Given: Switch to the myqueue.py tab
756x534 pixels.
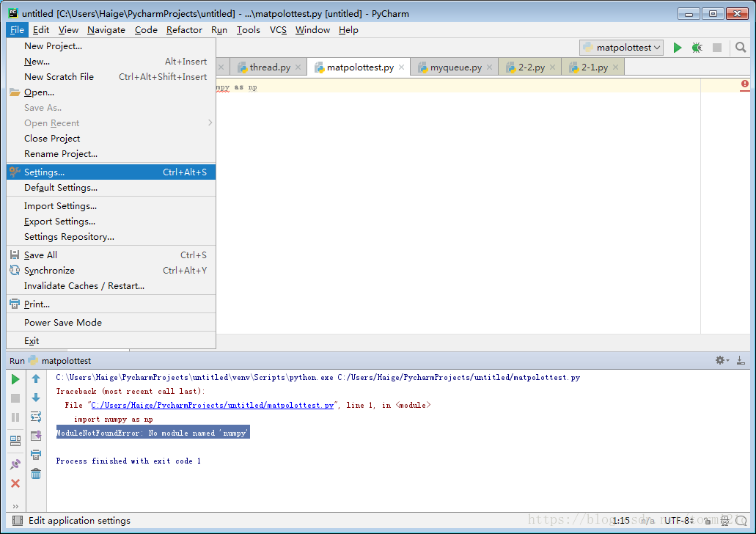Looking at the screenshot, I should [455, 67].
